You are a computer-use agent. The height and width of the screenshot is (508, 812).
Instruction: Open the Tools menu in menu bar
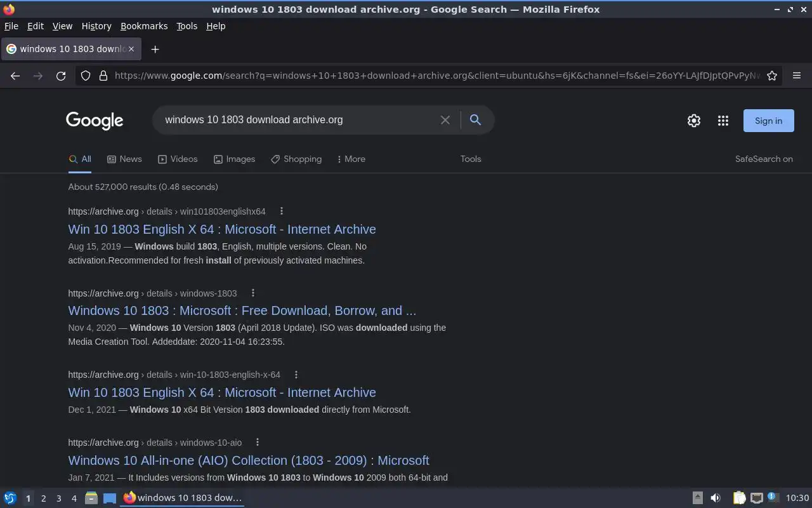tap(187, 26)
